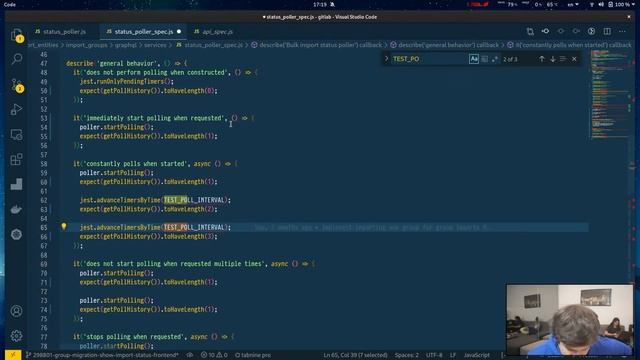Open the Manage gear menu

point(16,336)
